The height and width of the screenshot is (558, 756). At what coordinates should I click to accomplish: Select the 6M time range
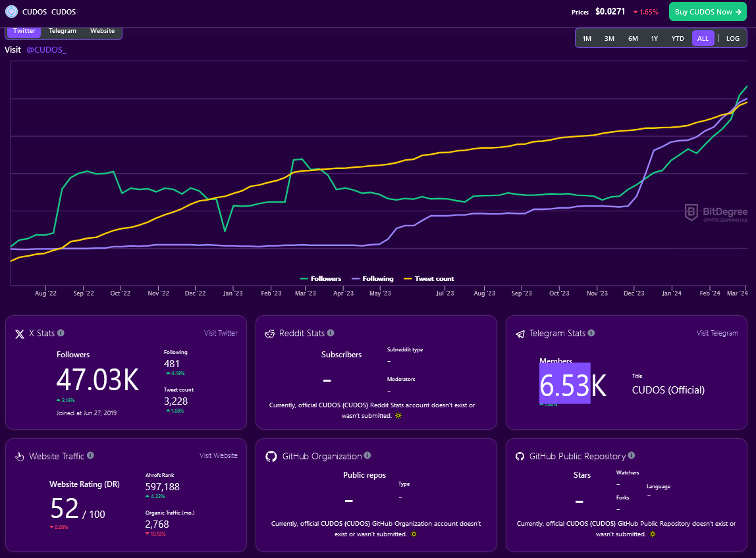pyautogui.click(x=633, y=39)
